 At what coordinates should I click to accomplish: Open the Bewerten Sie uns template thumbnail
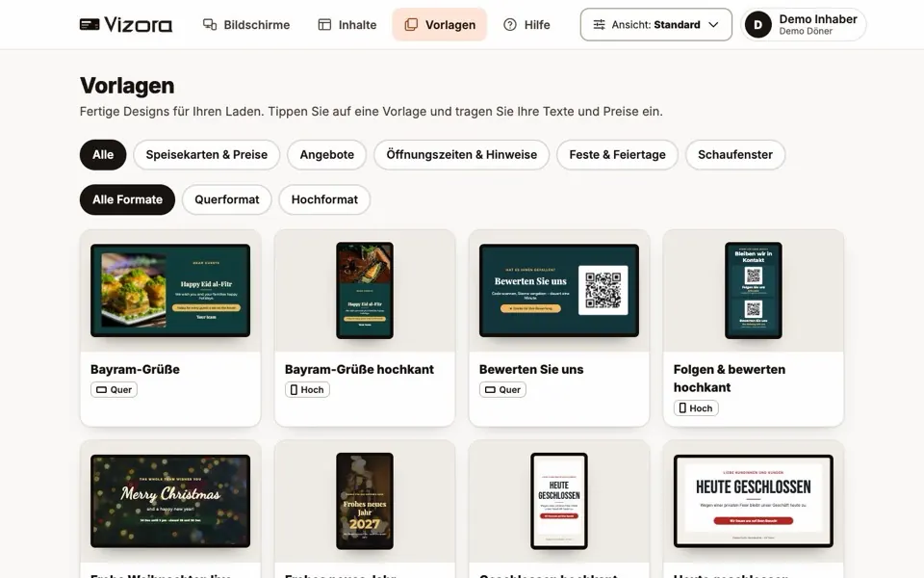(558, 290)
